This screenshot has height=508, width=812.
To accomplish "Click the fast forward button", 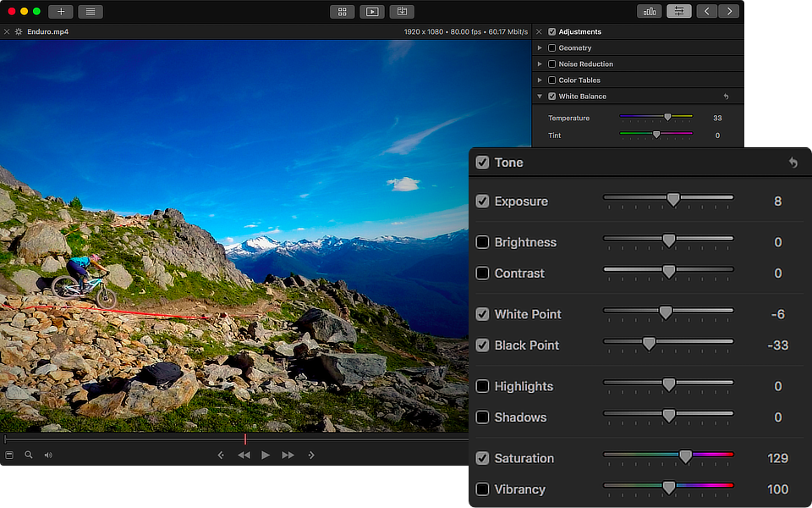I will [288, 455].
